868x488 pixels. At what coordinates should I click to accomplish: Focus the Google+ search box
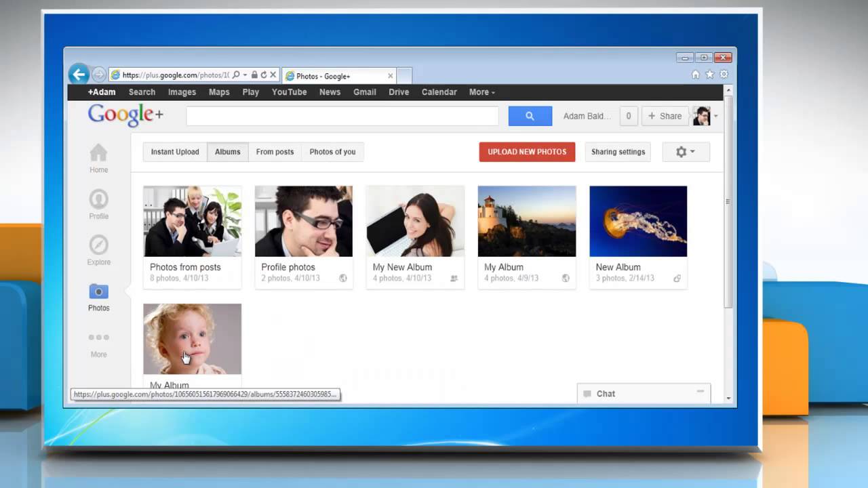pyautogui.click(x=342, y=116)
